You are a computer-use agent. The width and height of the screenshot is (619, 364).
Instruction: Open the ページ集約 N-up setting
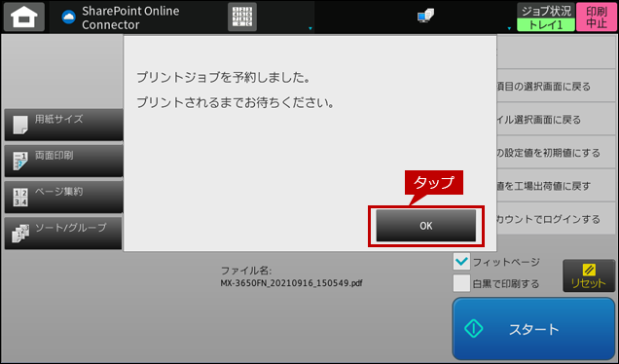pos(63,197)
